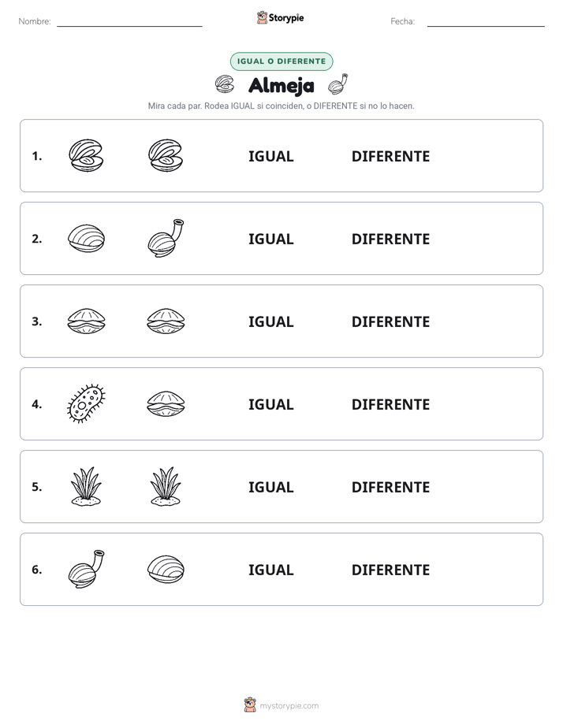Choose IGUAL for row 3
The width and height of the screenshot is (563, 728).
270,321
